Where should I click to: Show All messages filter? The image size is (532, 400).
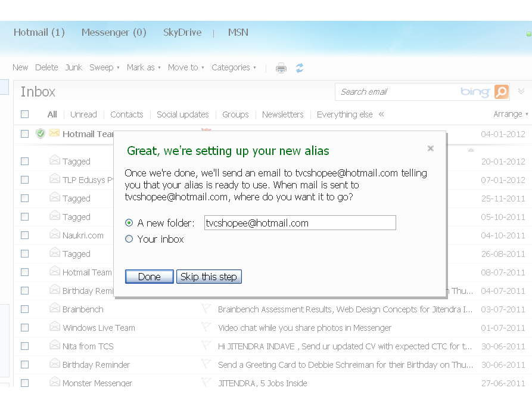tap(52, 114)
